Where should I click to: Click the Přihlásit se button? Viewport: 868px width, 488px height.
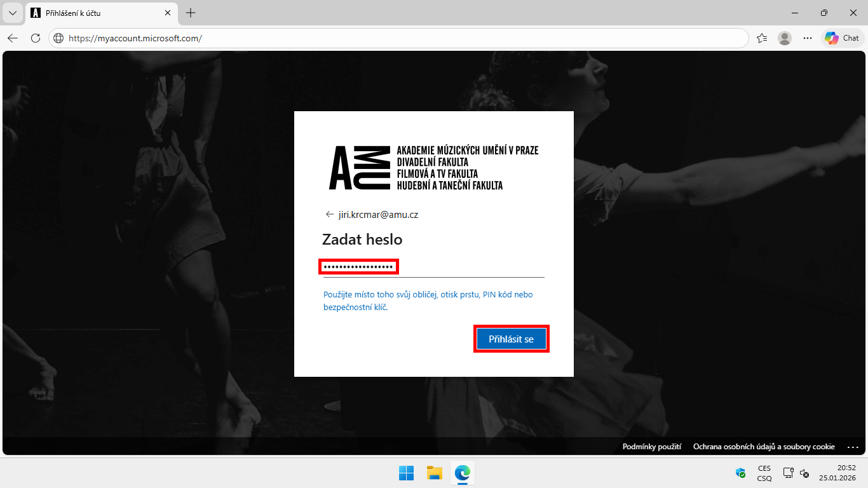[511, 339]
